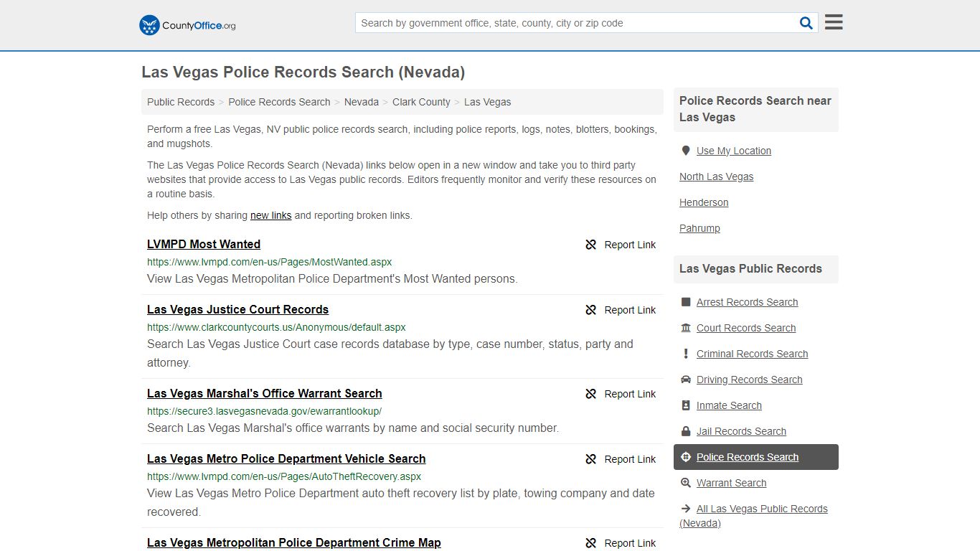Click the All Las Vegas Public Records arrow icon

pyautogui.click(x=686, y=509)
